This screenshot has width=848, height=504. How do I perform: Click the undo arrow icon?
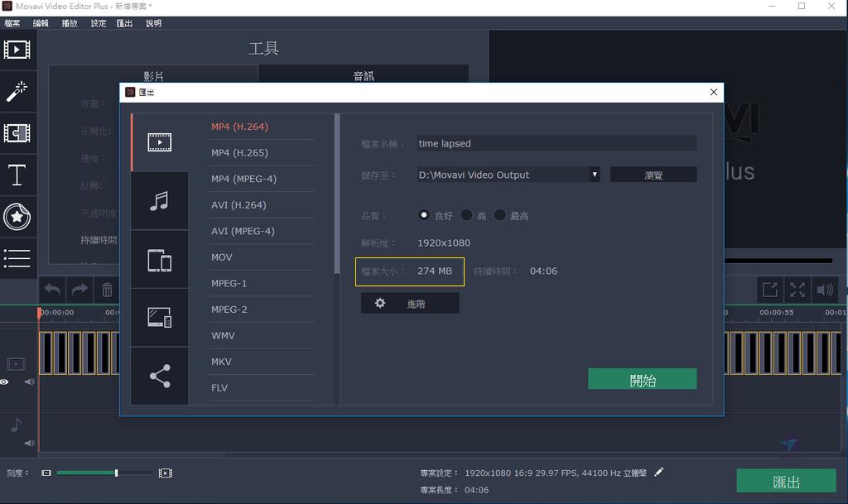coord(52,290)
